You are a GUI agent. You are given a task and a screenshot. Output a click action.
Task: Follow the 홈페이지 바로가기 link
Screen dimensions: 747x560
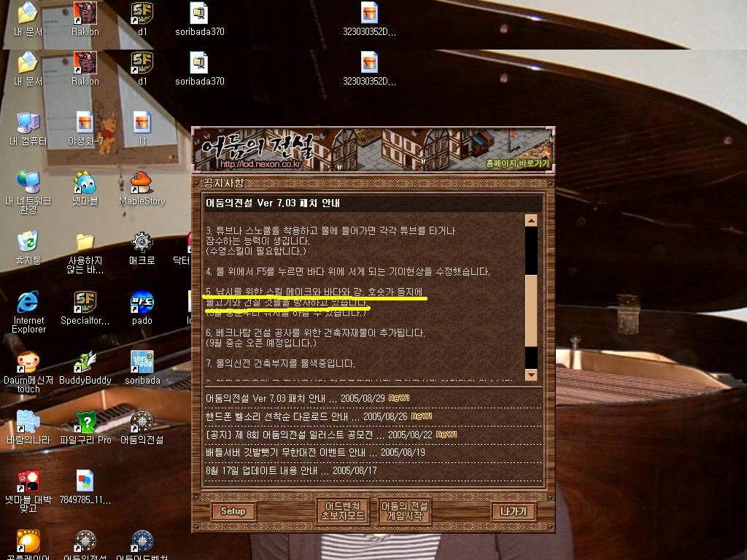tap(518, 164)
